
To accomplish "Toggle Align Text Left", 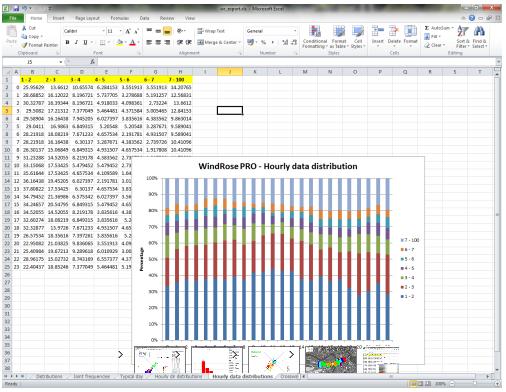I will click(149, 42).
